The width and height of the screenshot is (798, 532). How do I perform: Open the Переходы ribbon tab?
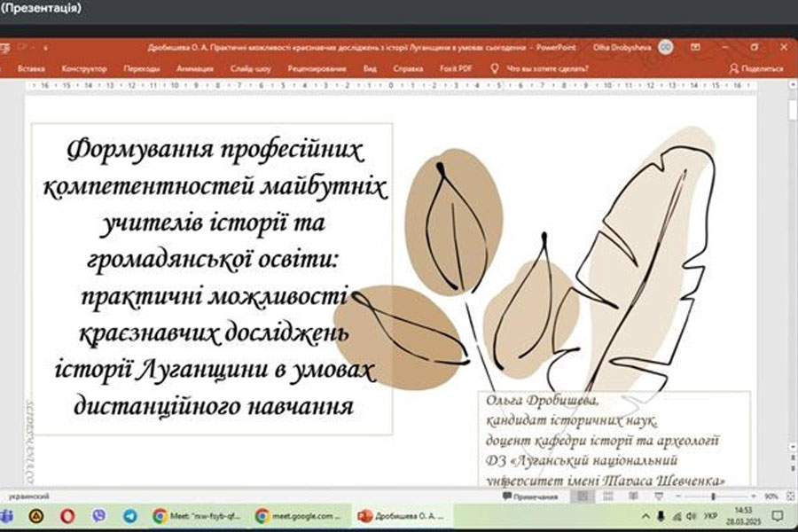[142, 67]
